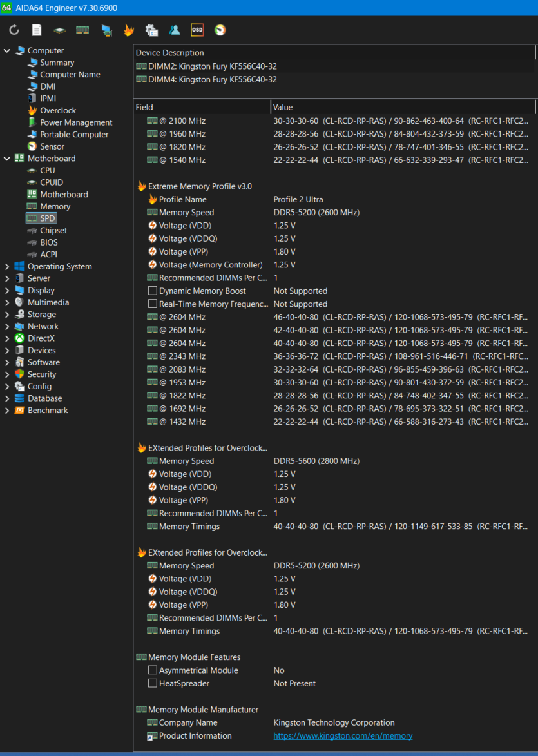Click the Product Information row icon
This screenshot has width=538, height=756.
(x=152, y=736)
